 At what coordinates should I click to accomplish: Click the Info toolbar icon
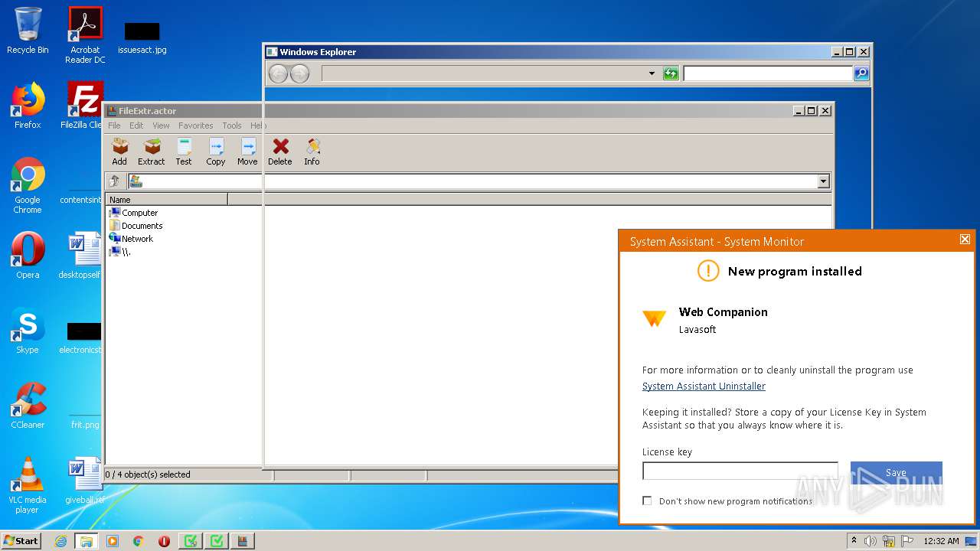pyautogui.click(x=312, y=151)
